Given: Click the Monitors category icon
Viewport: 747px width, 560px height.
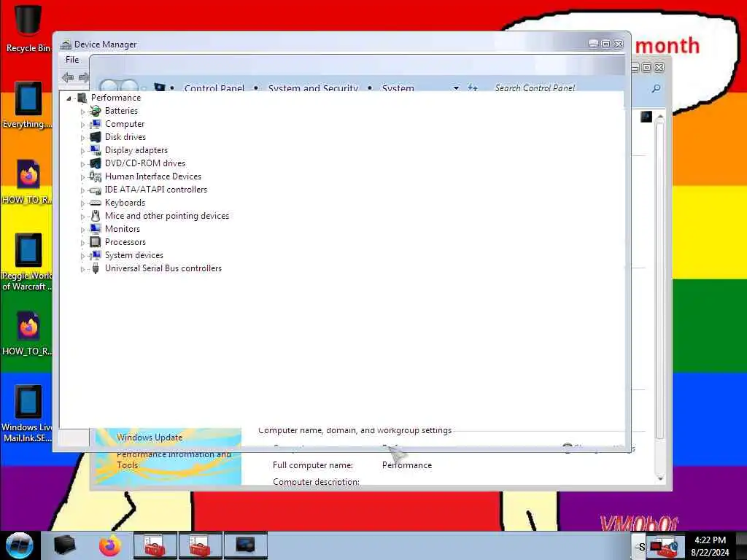Looking at the screenshot, I should pos(96,229).
